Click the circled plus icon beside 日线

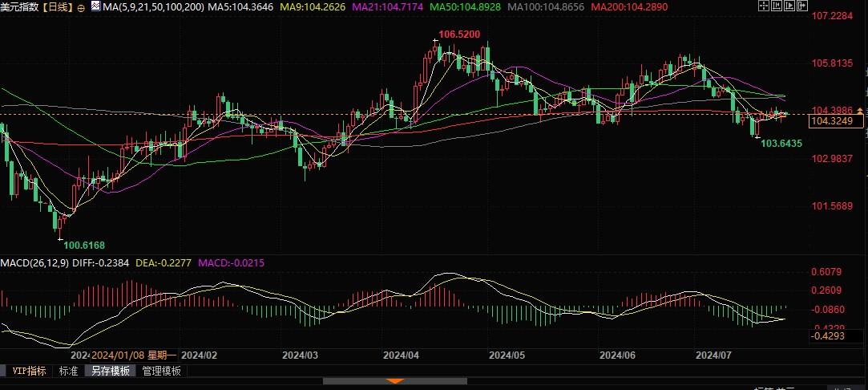coord(81,7)
